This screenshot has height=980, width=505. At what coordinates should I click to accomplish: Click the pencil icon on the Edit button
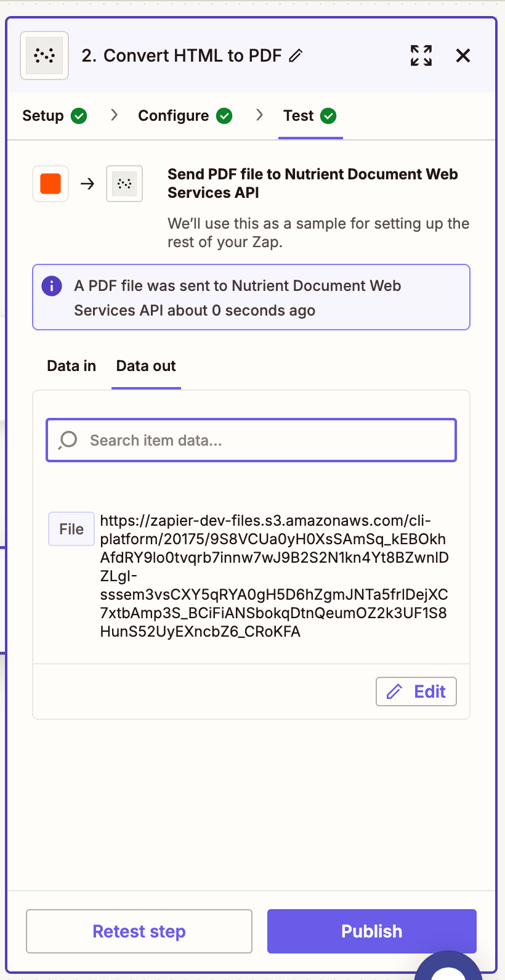pos(394,692)
